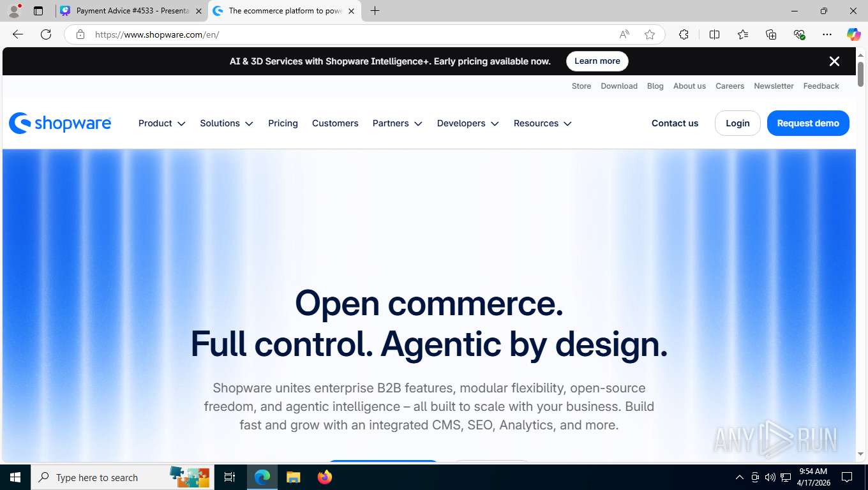The image size is (868, 490).
Task: Expand the Developers menu
Action: 468,123
